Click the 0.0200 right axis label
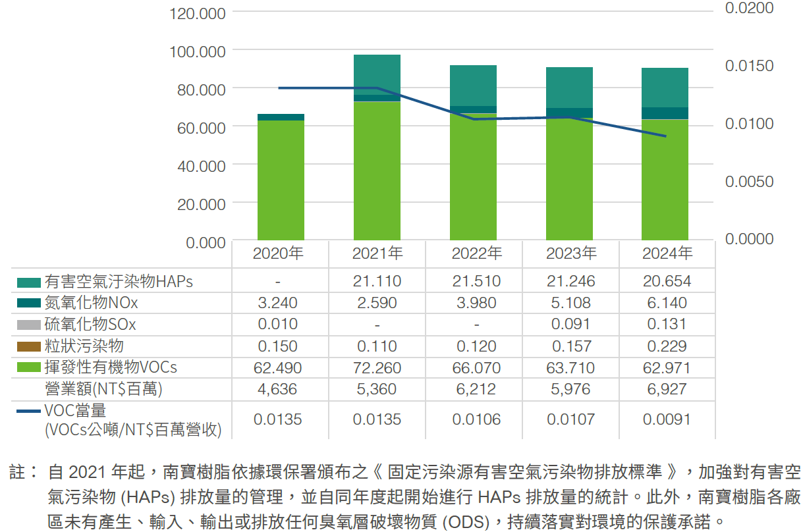803x532 pixels. tap(749, 8)
